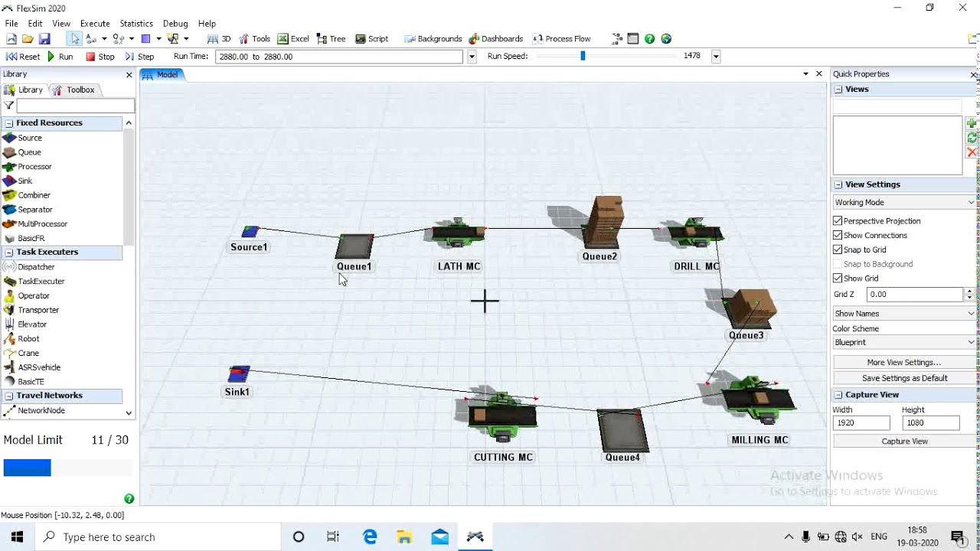Toggle Snap to Grid checkbox
980x551 pixels.
[838, 249]
